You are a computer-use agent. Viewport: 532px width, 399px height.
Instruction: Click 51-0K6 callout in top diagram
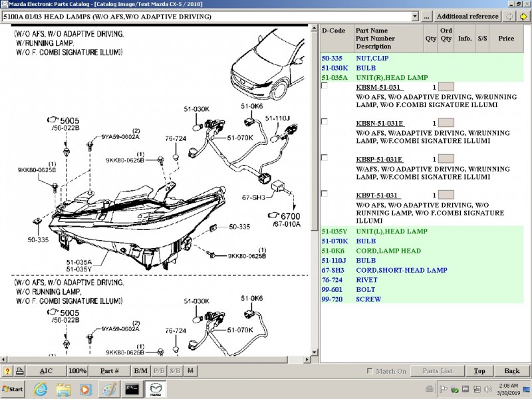click(252, 106)
